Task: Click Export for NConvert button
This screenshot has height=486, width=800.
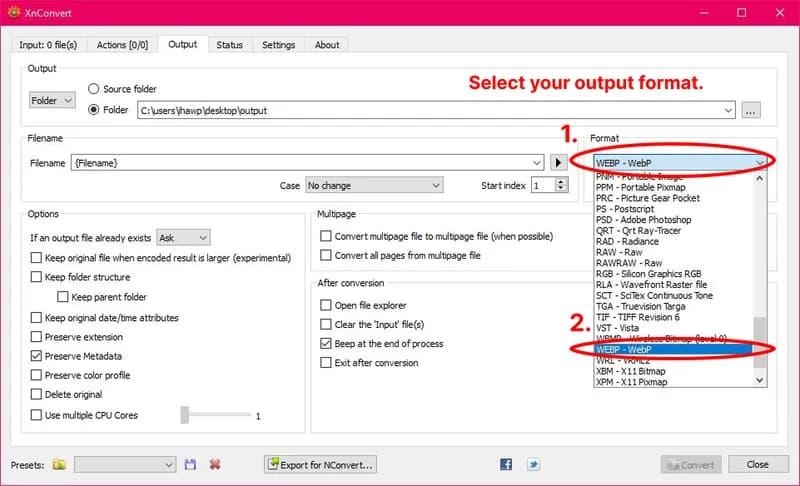Action: coord(320,465)
